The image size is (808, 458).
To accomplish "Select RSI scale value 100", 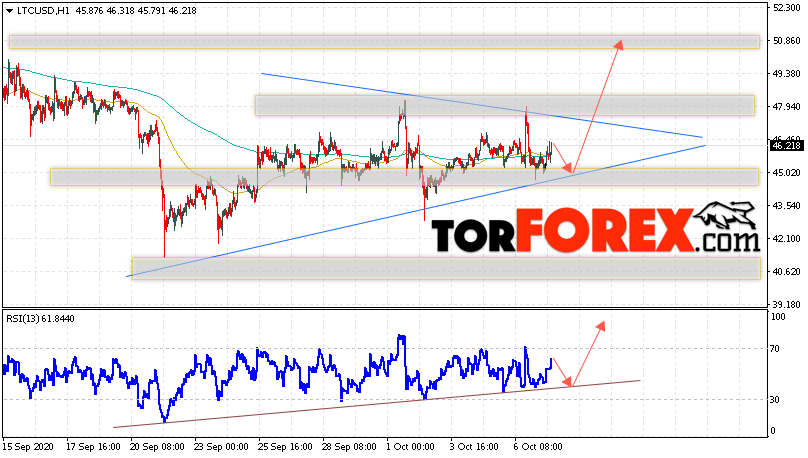I will (x=778, y=317).
